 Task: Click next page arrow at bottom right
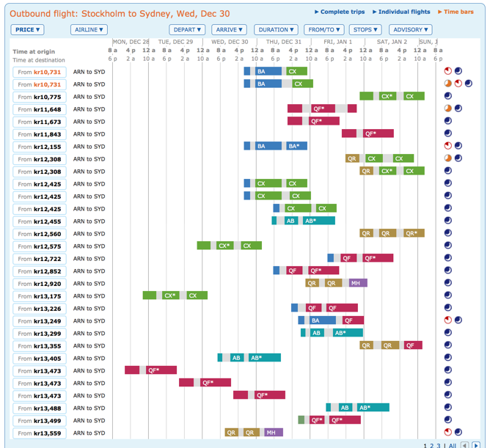476,445
